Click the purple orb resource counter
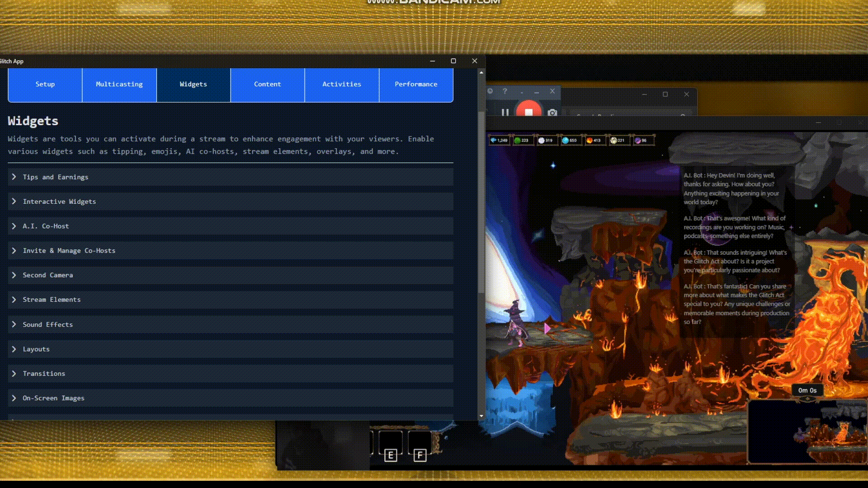Screen dimensions: 868x488 (x=641, y=141)
